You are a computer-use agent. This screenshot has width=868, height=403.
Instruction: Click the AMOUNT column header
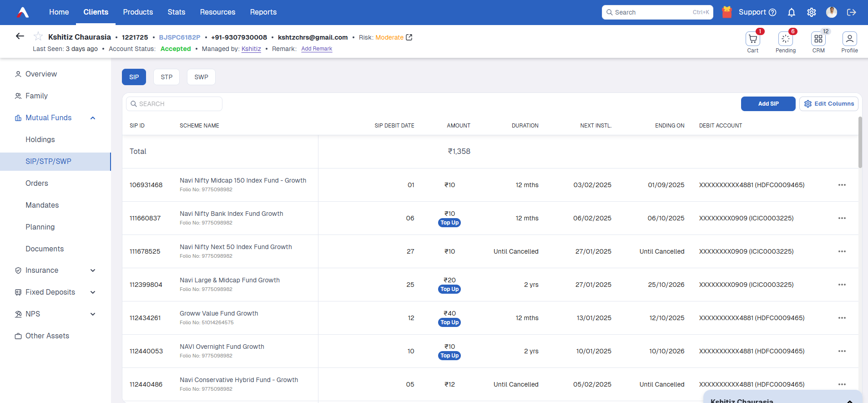pos(459,126)
